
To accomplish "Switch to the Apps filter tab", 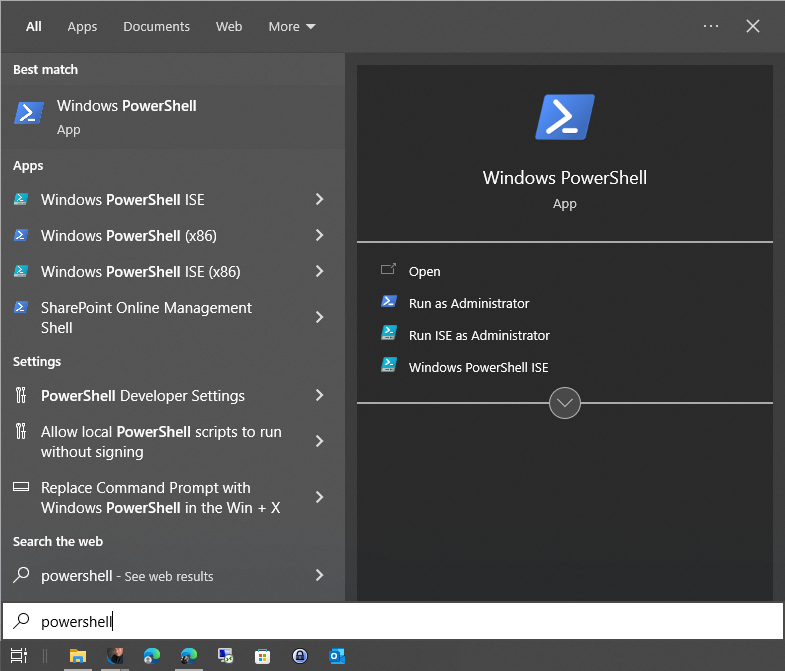I will (x=82, y=27).
